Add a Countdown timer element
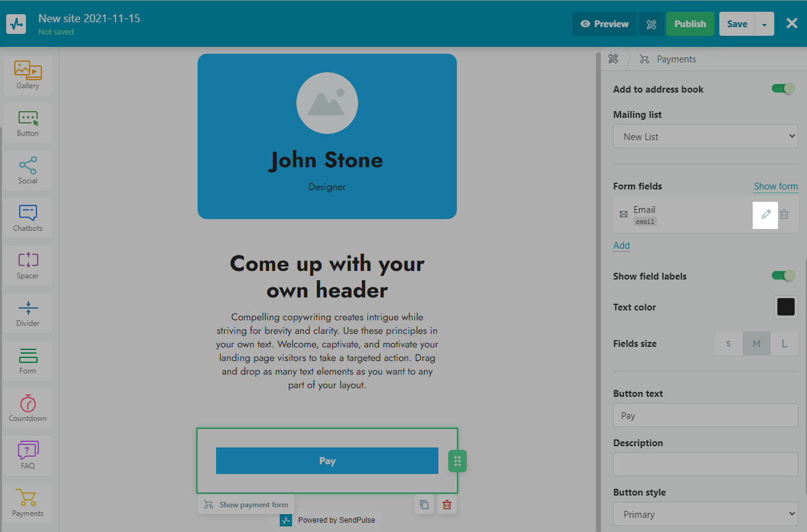The height and width of the screenshot is (532, 807). pyautogui.click(x=28, y=408)
